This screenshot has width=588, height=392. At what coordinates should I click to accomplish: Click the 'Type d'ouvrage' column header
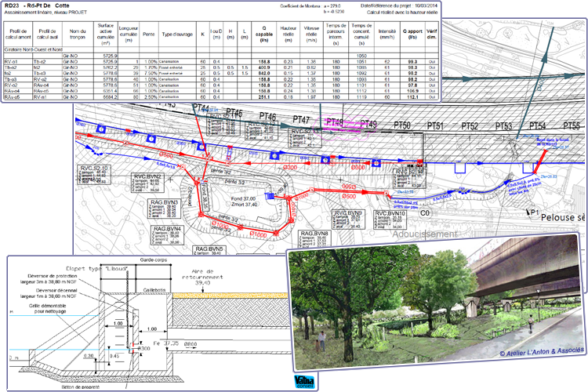[x=177, y=34]
